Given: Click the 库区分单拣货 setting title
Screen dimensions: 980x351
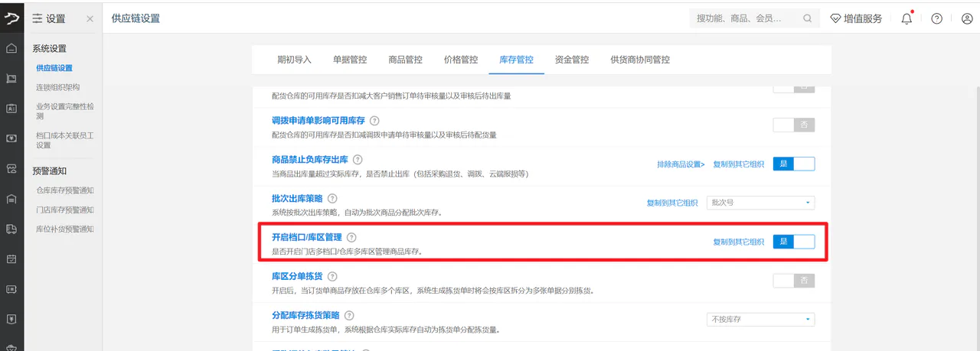Looking at the screenshot, I should pyautogui.click(x=298, y=276).
